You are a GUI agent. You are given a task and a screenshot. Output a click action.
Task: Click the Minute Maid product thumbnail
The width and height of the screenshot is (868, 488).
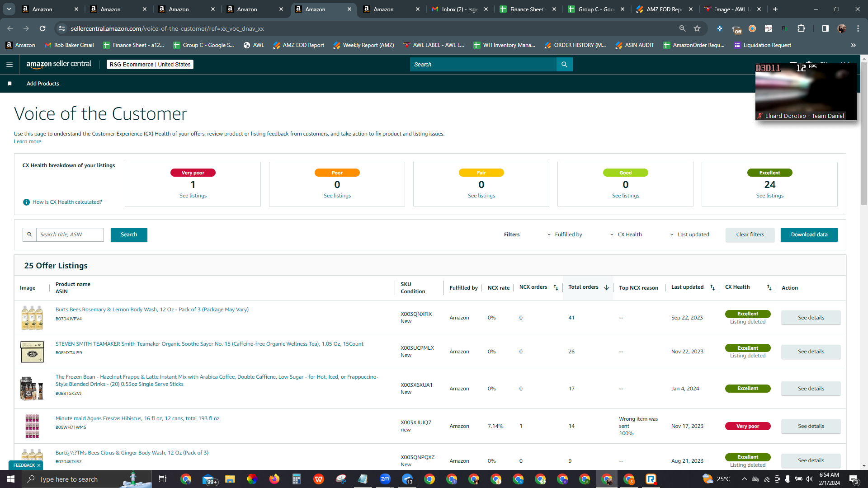coord(32,426)
